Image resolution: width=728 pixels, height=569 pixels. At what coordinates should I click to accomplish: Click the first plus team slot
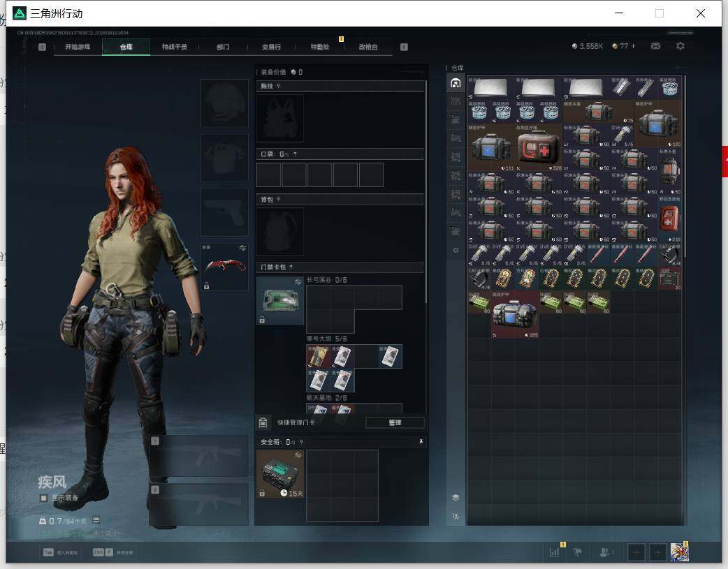(636, 552)
